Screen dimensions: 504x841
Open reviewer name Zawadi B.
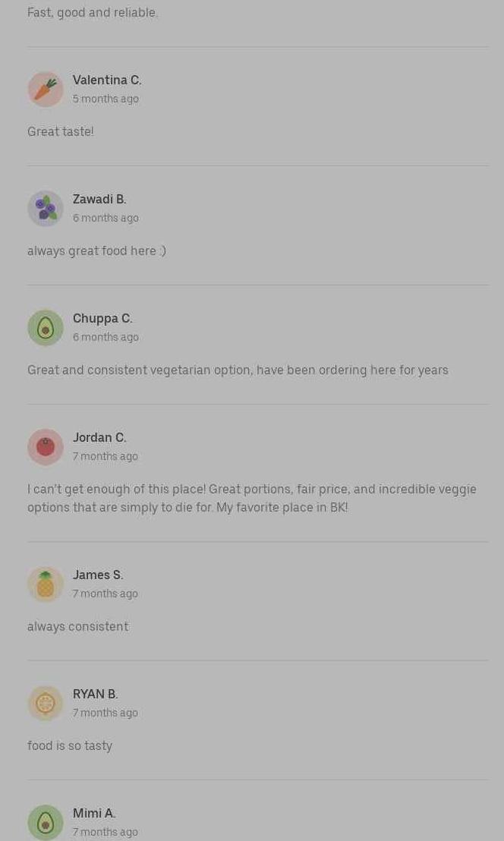click(x=99, y=200)
